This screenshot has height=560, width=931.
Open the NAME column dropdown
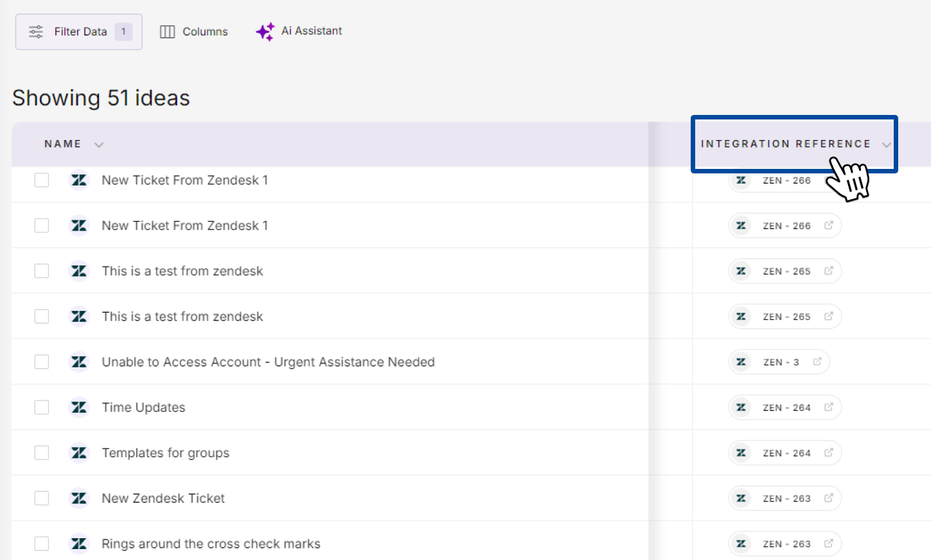(x=98, y=144)
